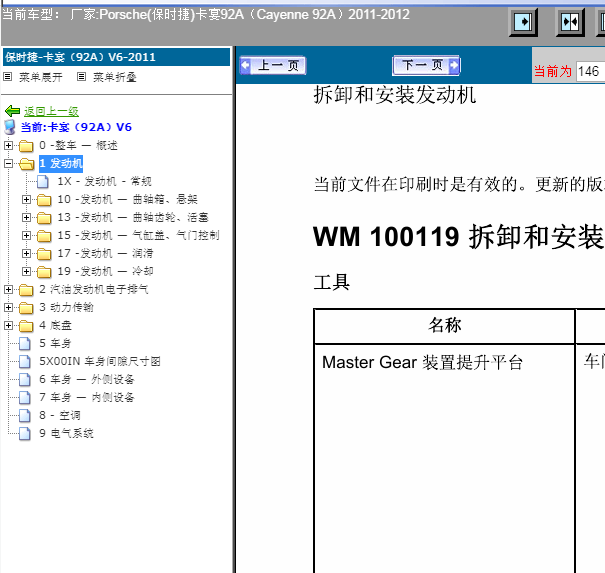Screen dimensions: 605x573
Task: Click the green back arrow icon
Action: tap(12, 111)
